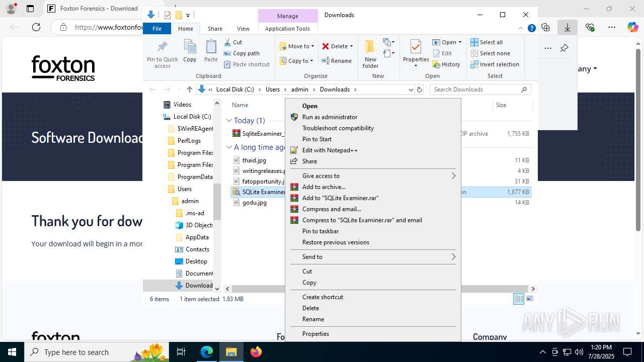Select Videos in navigation tree

[x=182, y=105]
